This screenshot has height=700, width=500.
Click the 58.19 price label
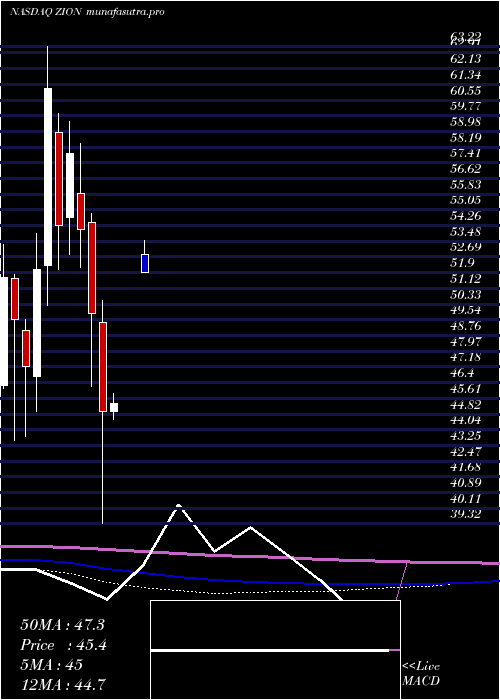pyautogui.click(x=466, y=138)
